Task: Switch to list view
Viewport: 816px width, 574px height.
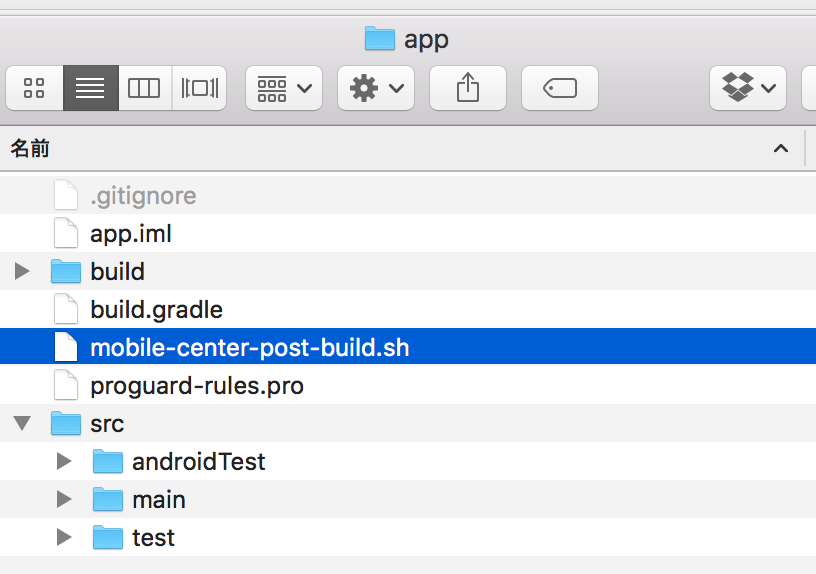Action: click(x=91, y=88)
